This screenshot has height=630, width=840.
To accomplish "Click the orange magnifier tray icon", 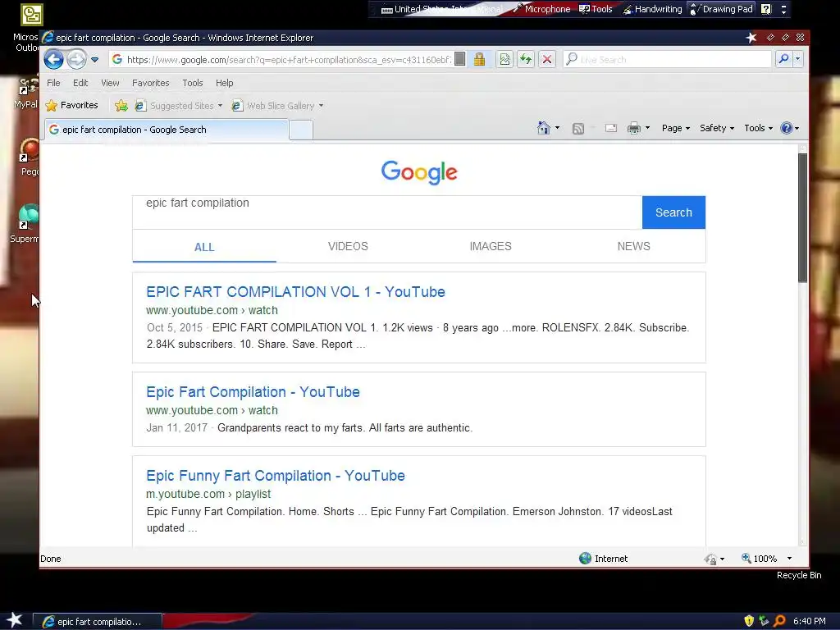I will pyautogui.click(x=779, y=621).
